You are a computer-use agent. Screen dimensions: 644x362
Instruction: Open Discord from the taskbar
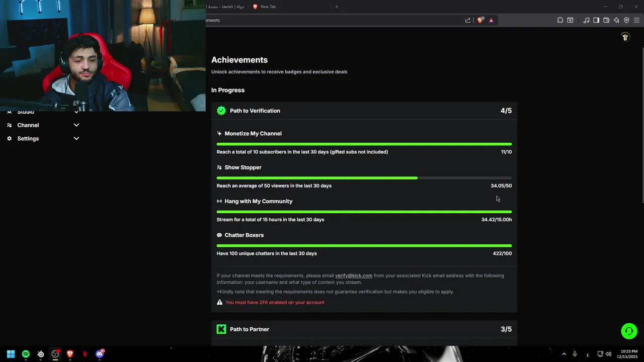[x=100, y=354]
